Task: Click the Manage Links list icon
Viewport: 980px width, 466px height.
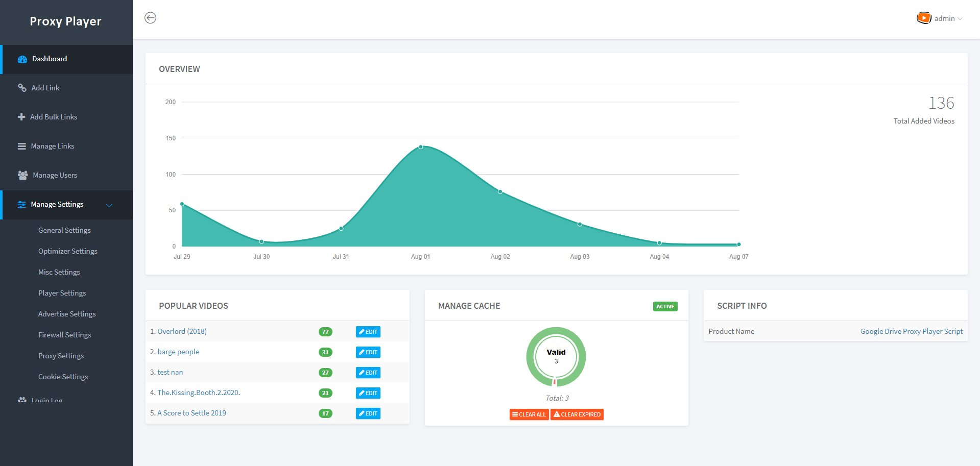Action: coord(22,146)
